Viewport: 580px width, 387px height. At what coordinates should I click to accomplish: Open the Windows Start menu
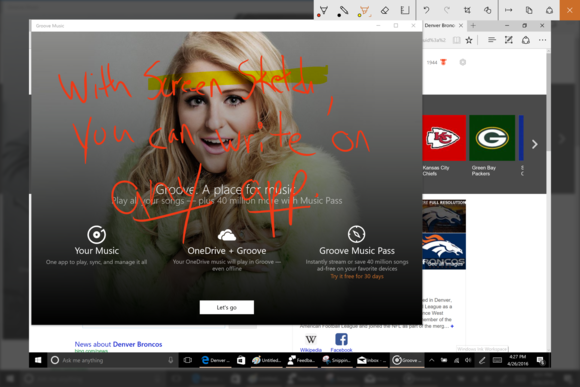click(38, 360)
